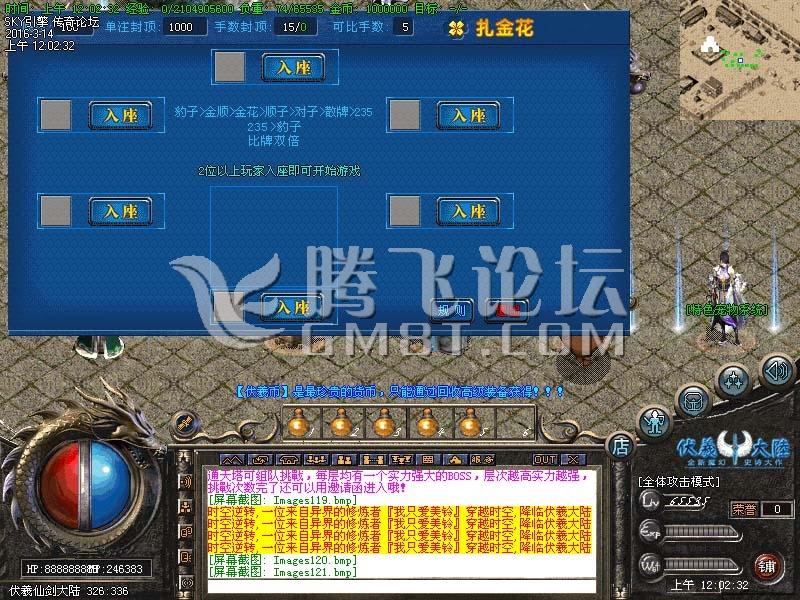Open the character status warrior icon
The image size is (800, 600).
[x=654, y=422]
